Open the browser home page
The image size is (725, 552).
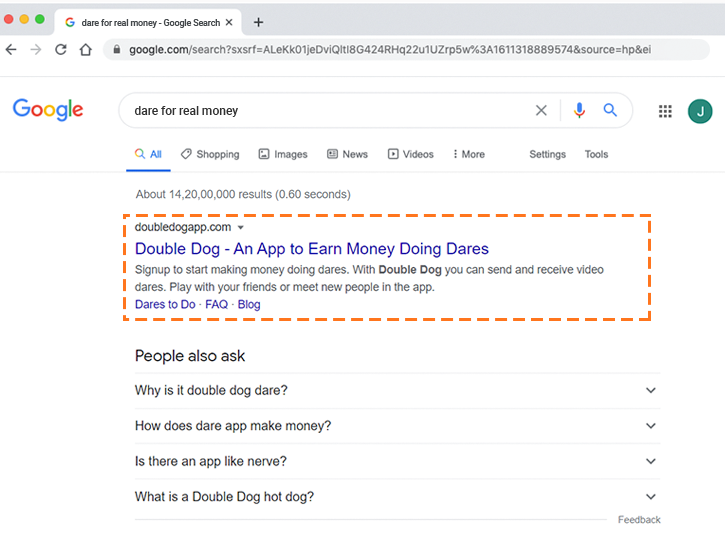(86, 49)
